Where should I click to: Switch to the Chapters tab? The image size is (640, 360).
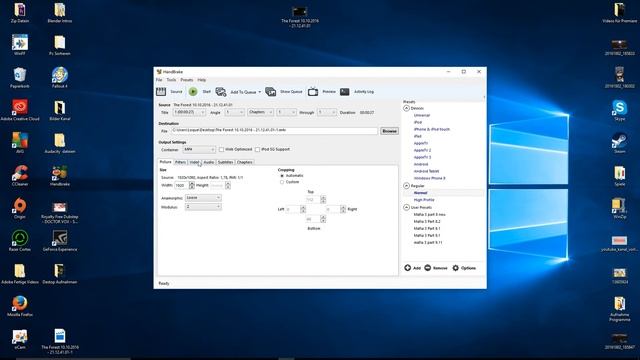coord(244,162)
